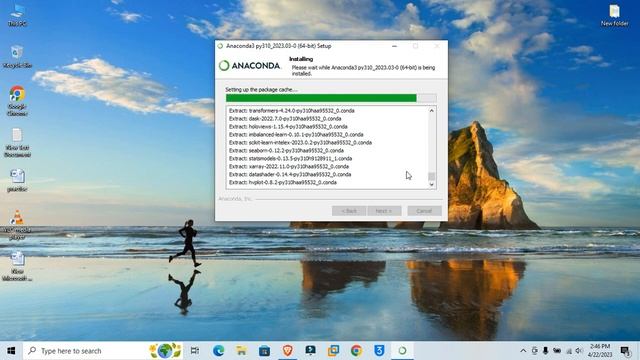640x360 pixels.
Task: Open the monitor app taskbar icon right of Brave
Action: click(310, 351)
